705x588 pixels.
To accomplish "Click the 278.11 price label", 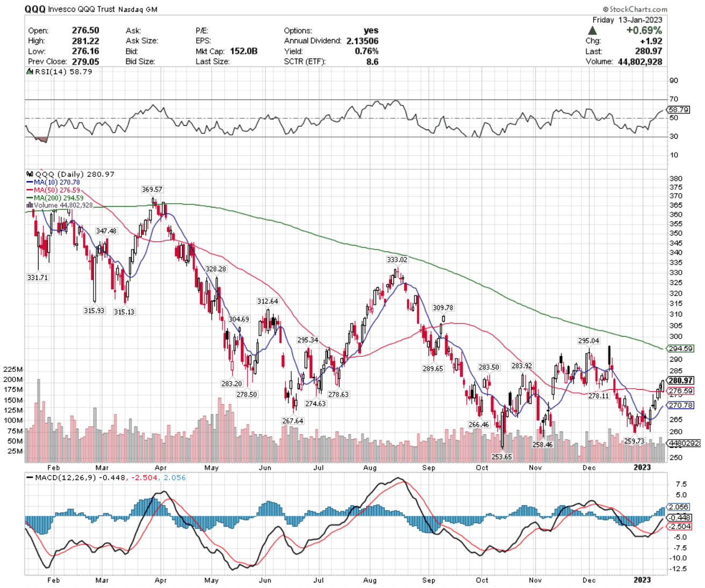I will pos(599,396).
